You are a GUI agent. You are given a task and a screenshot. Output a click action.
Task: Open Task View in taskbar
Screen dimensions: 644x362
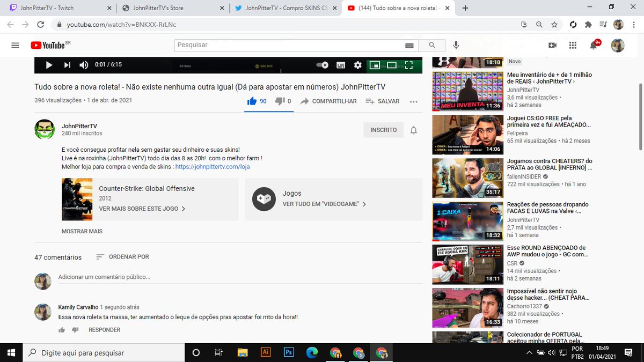coord(218,352)
